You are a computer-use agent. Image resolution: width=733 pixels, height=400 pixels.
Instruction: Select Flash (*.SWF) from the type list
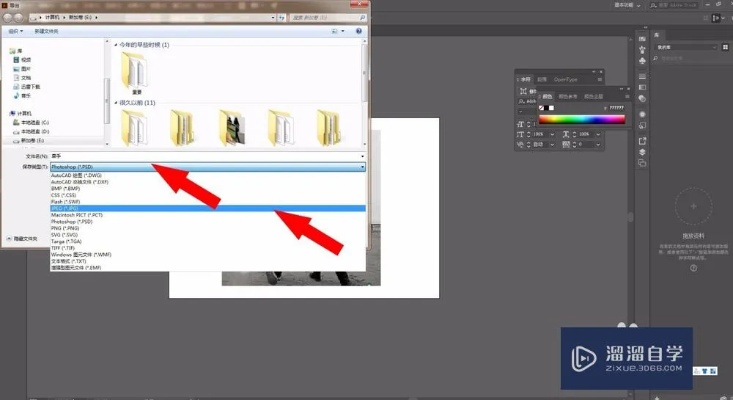pos(208,202)
